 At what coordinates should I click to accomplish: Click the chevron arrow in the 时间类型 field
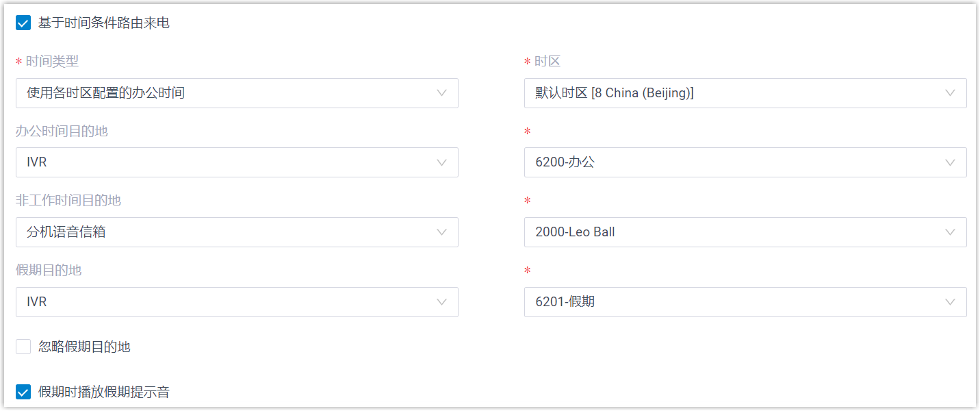[x=442, y=93]
